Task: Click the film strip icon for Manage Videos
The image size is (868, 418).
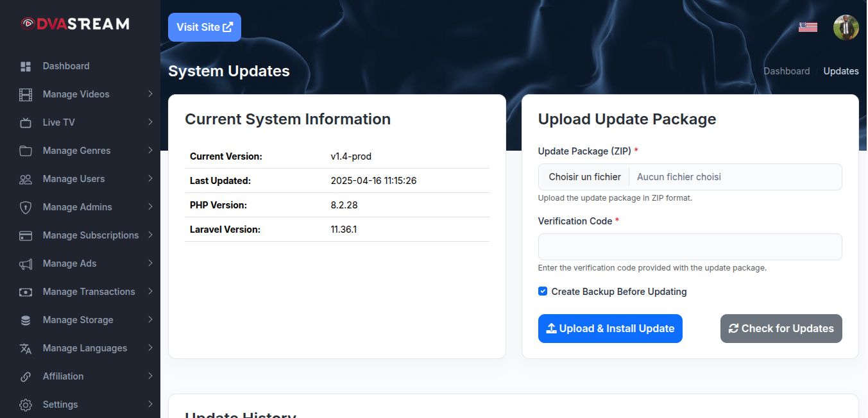Action: click(x=26, y=95)
